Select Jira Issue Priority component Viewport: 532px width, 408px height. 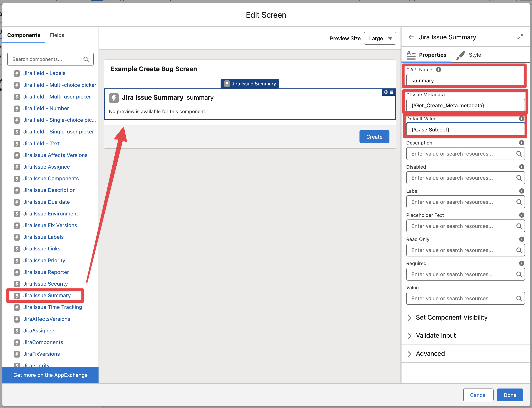44,260
